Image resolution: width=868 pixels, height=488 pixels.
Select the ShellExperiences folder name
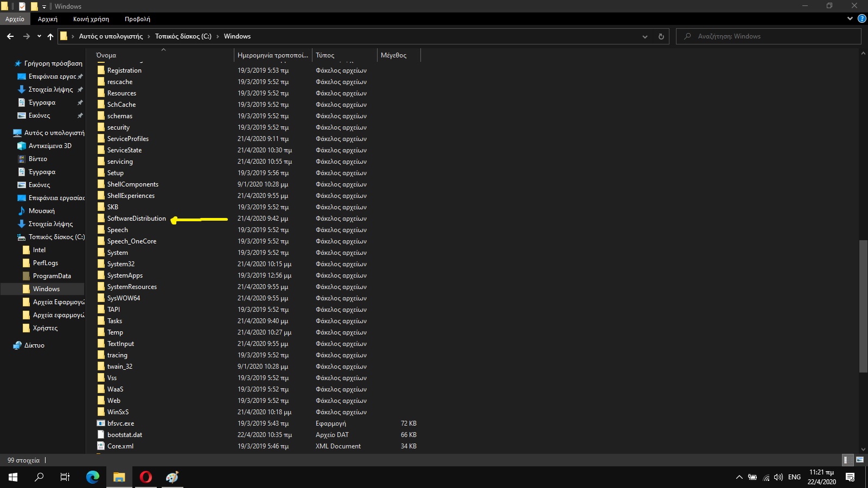point(131,196)
